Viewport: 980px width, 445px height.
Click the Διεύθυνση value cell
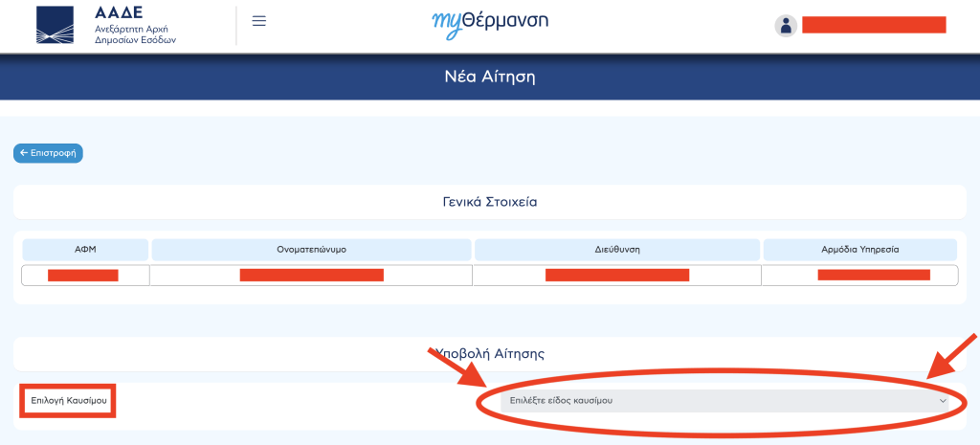(x=616, y=276)
